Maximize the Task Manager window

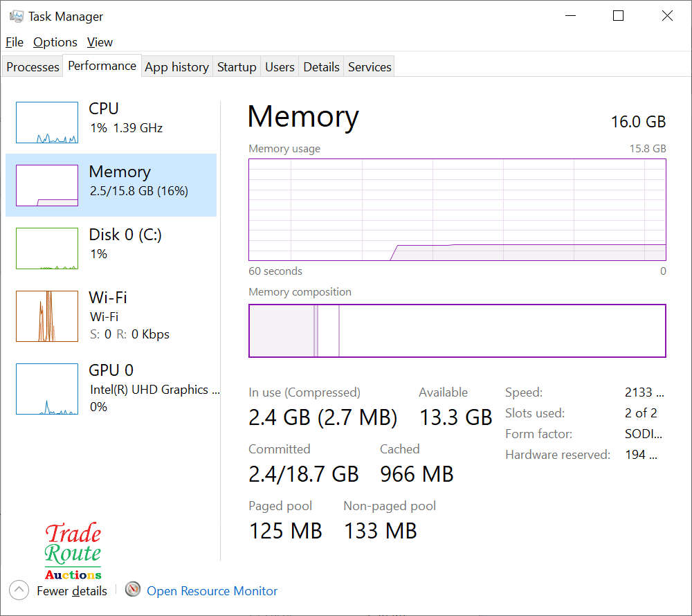[x=618, y=16]
